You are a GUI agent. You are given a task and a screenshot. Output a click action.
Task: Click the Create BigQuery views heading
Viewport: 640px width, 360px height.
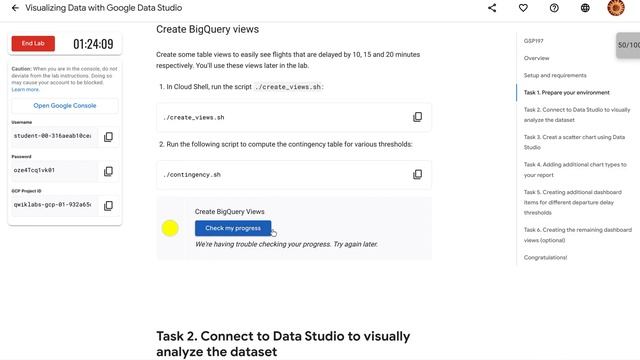(207, 29)
